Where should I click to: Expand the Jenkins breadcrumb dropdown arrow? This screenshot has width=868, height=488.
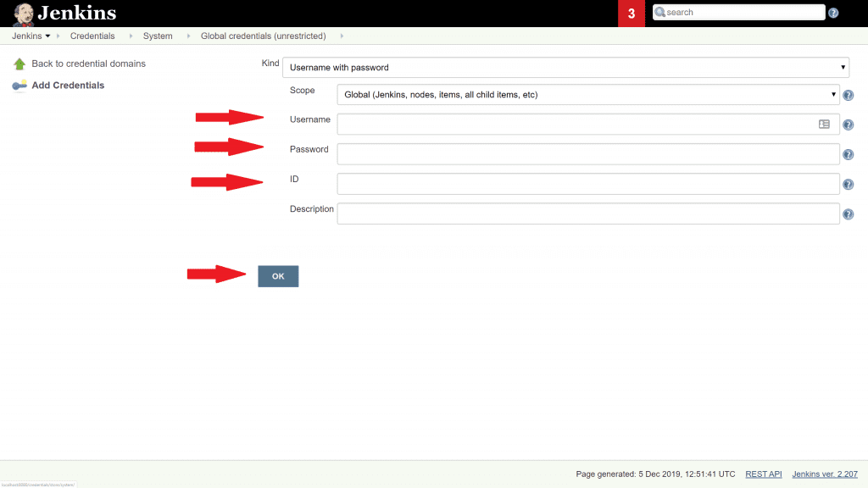(x=47, y=36)
